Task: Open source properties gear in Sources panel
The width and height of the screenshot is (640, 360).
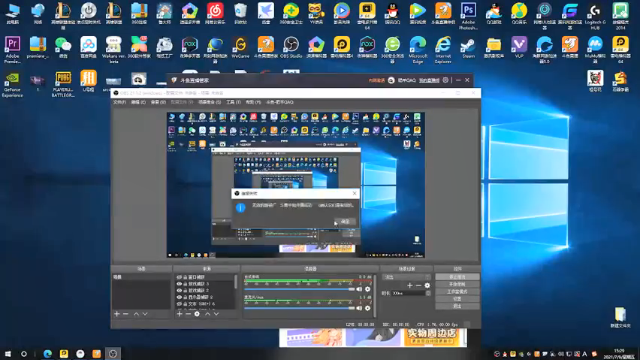Action: coord(197,314)
